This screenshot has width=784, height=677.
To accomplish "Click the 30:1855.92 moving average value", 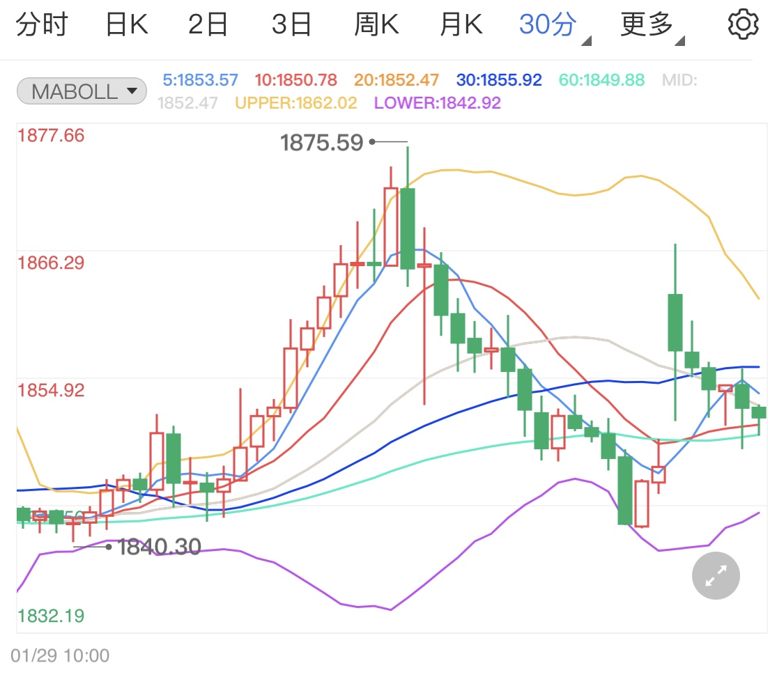I will click(498, 80).
